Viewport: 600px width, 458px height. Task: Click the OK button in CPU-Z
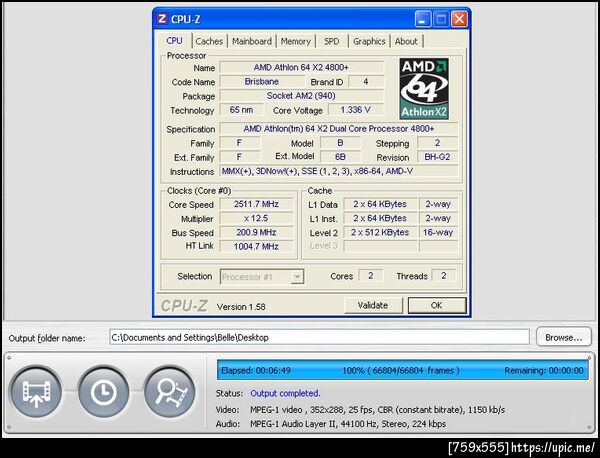(437, 305)
